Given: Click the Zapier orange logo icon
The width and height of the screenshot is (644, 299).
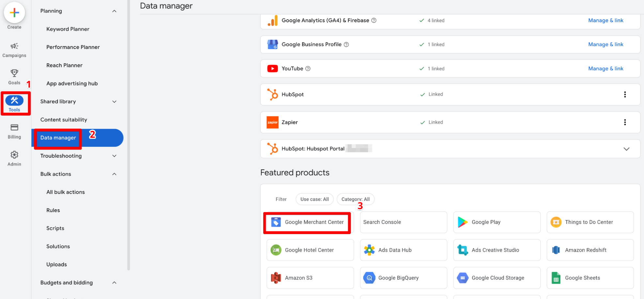Looking at the screenshot, I should tap(272, 122).
